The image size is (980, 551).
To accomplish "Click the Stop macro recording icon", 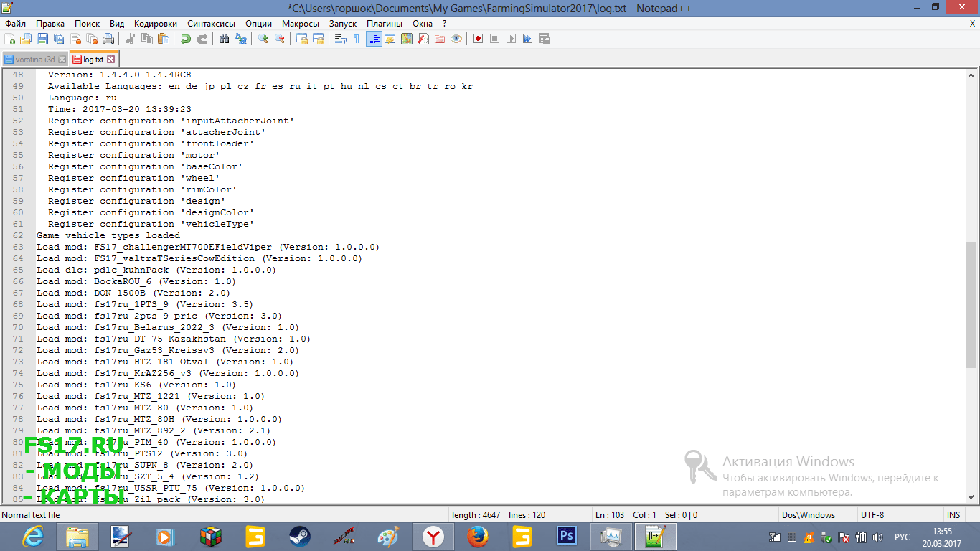I will [494, 39].
